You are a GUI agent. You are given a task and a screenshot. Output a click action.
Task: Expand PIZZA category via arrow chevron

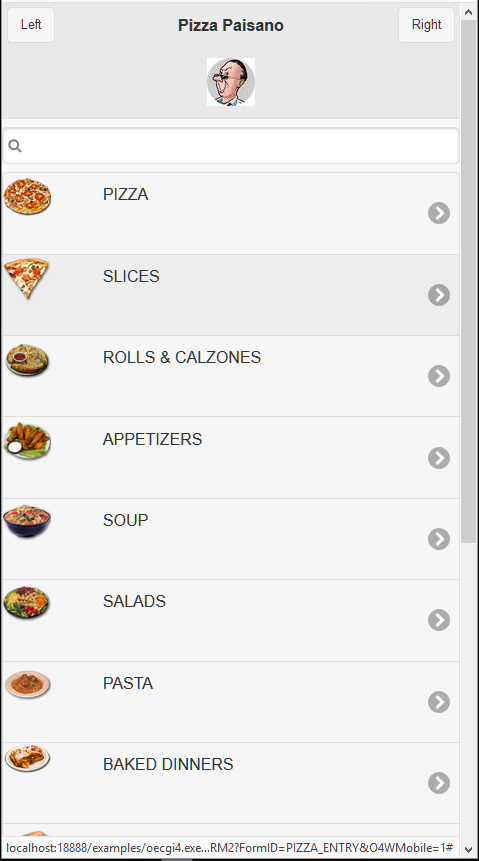(439, 213)
